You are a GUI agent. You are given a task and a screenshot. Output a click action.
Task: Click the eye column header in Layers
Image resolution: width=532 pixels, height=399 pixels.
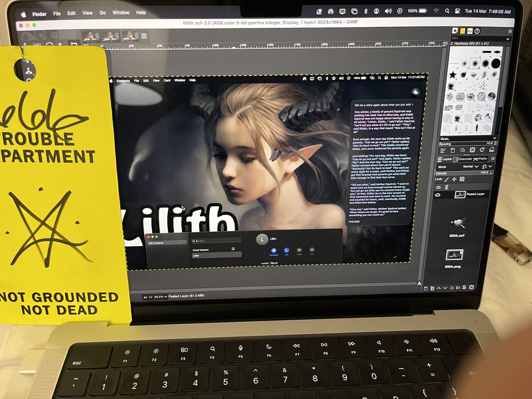(438, 187)
